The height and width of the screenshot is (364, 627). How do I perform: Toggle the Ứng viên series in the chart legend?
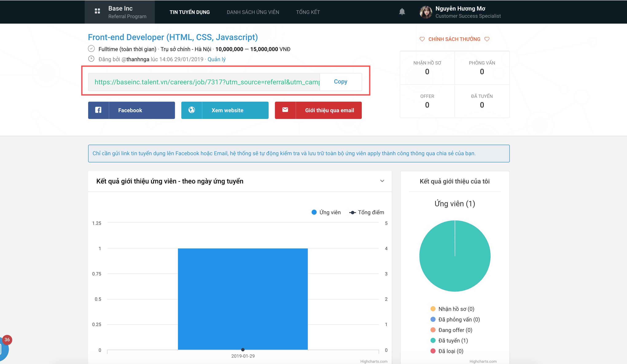click(326, 212)
